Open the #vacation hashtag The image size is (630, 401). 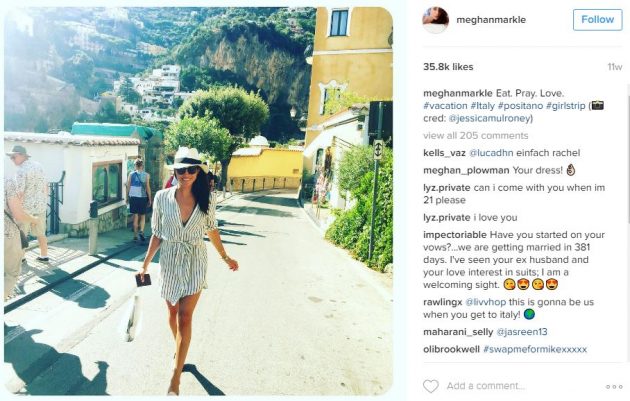click(x=445, y=106)
